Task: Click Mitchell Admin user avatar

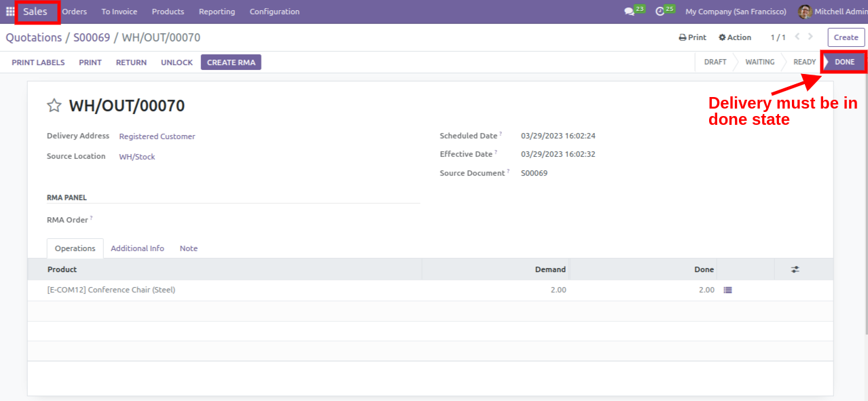Action: tap(805, 12)
